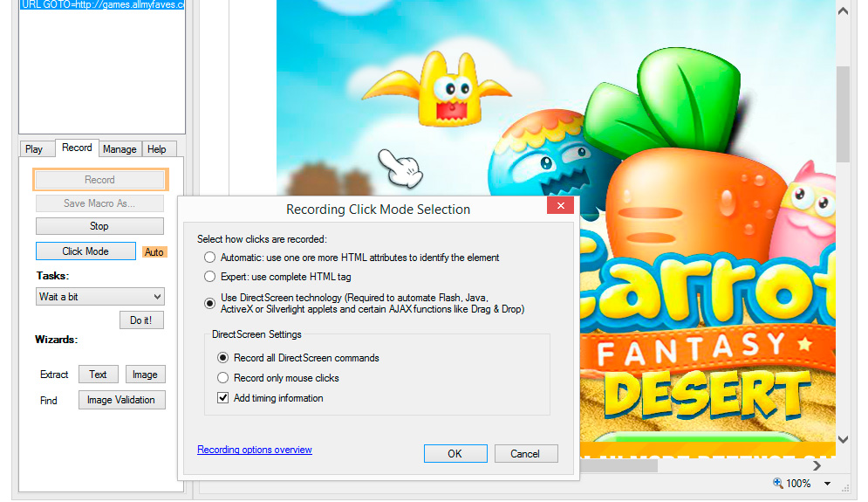The image size is (868, 502).
Task: Choose Record all DirectScreen commands
Action: click(223, 358)
